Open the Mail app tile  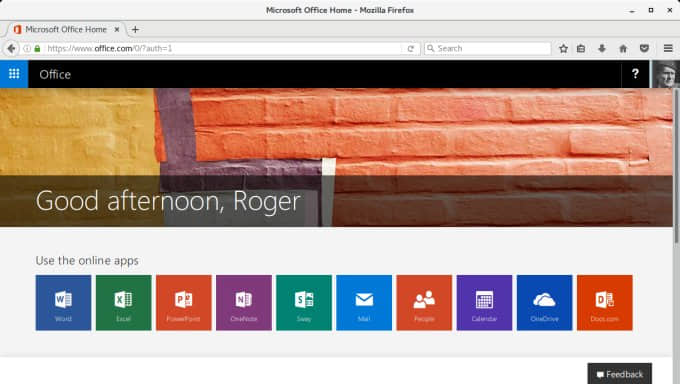tap(364, 302)
